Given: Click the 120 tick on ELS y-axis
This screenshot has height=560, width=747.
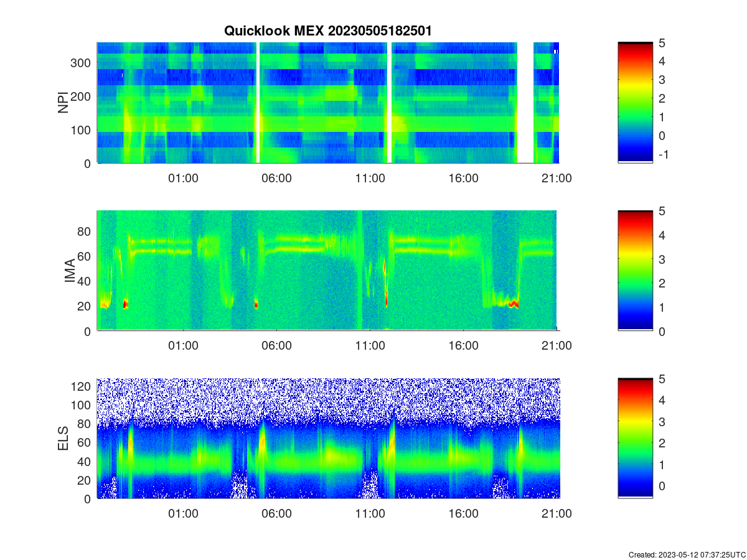Looking at the screenshot, I should [82, 386].
